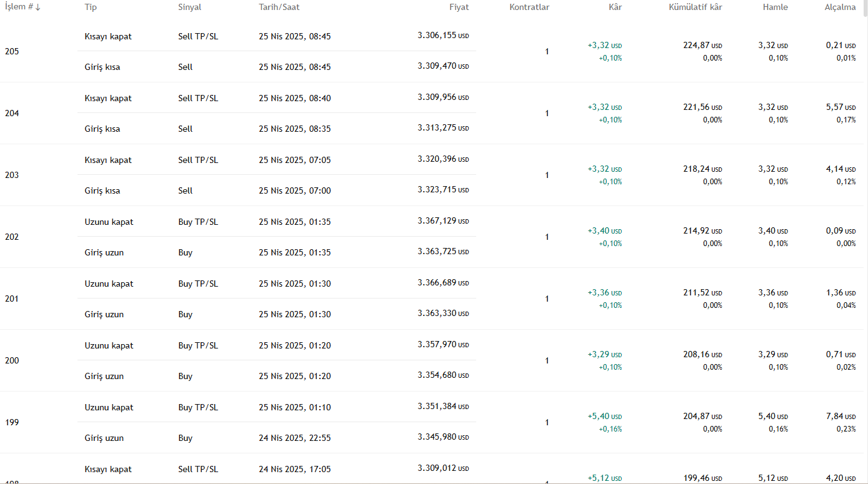Click the +5,40 USD profit value
This screenshot has width=868, height=484.
click(x=605, y=417)
